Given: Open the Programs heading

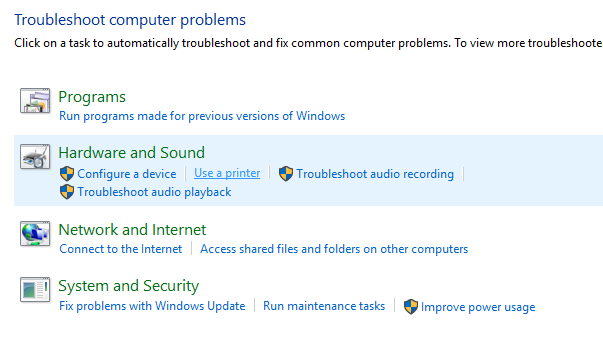Looking at the screenshot, I should coord(92,97).
